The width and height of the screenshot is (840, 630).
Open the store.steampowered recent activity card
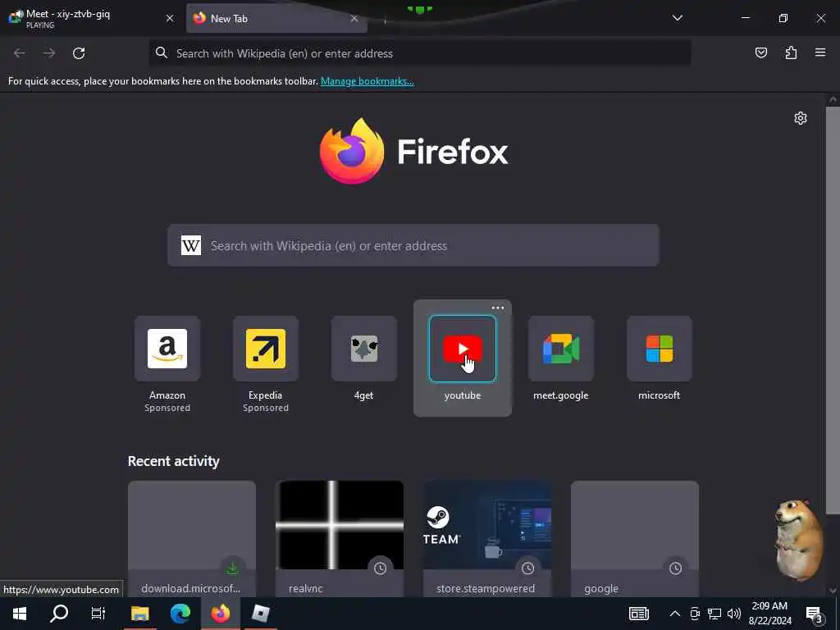(487, 538)
